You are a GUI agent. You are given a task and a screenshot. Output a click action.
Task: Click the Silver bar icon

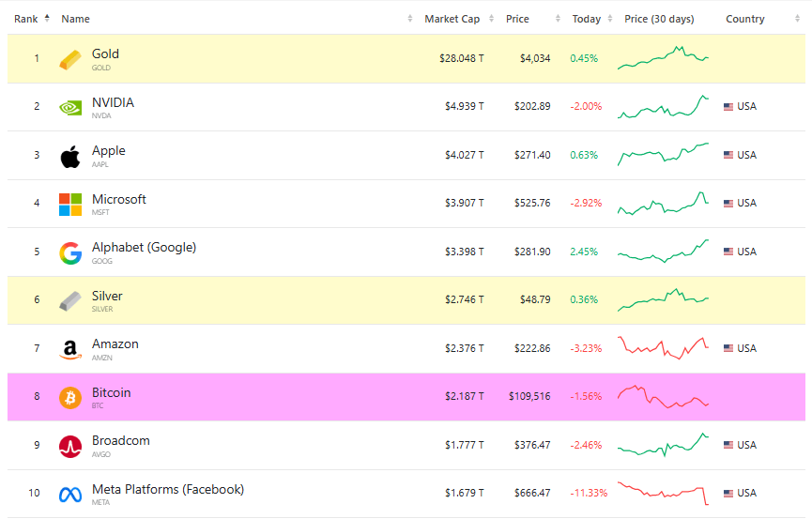[70, 300]
